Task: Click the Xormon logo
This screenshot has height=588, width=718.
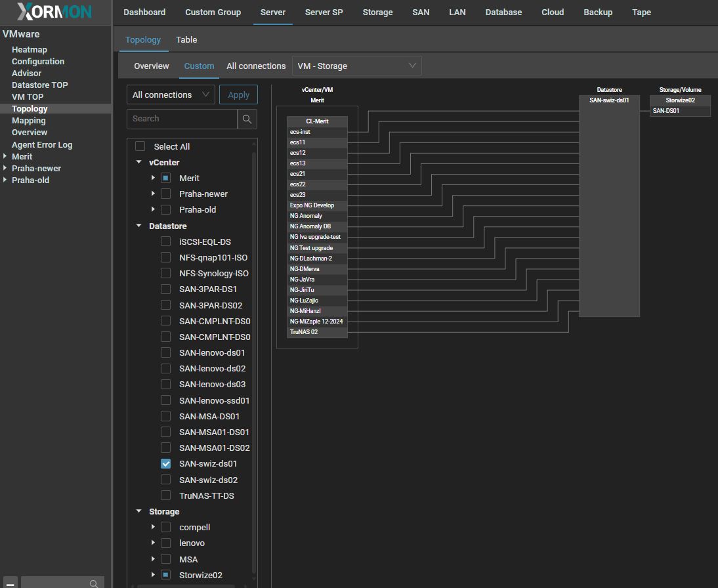Action: click(55, 12)
